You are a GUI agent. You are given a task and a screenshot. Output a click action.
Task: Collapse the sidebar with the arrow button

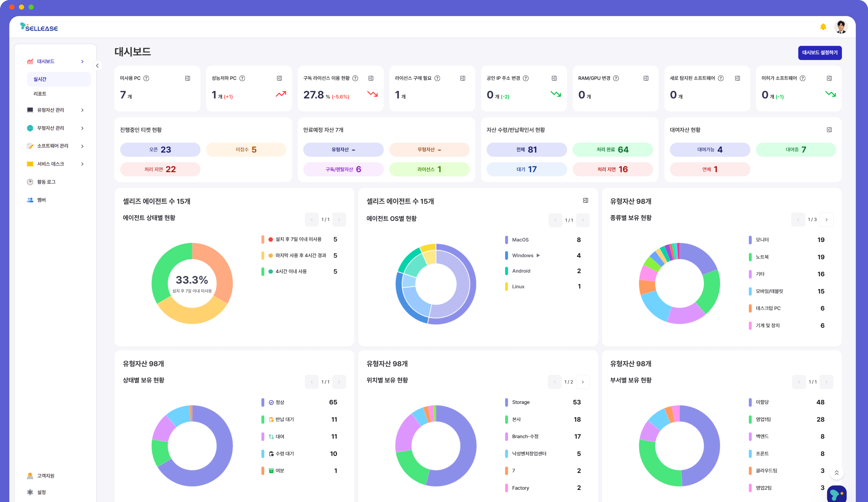tap(97, 66)
